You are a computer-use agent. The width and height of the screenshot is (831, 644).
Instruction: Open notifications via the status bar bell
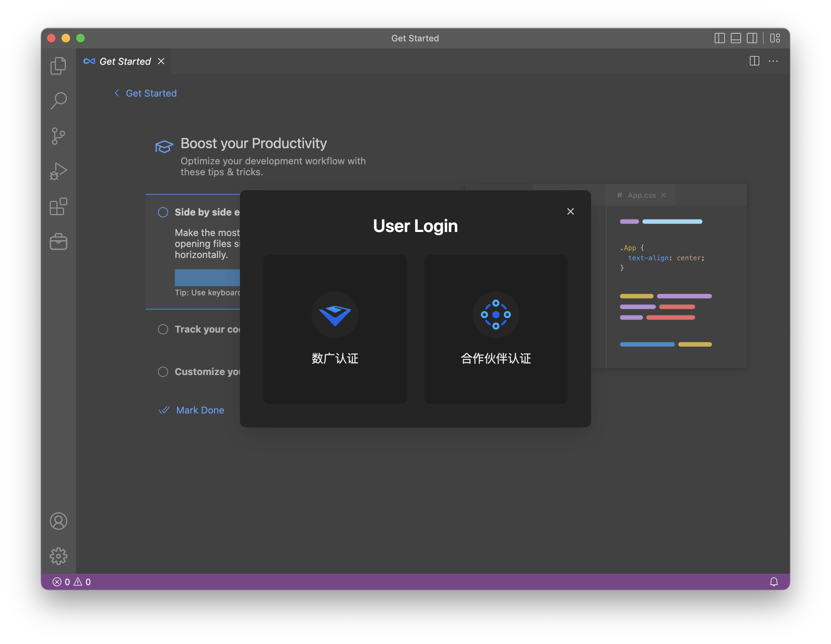(x=774, y=581)
